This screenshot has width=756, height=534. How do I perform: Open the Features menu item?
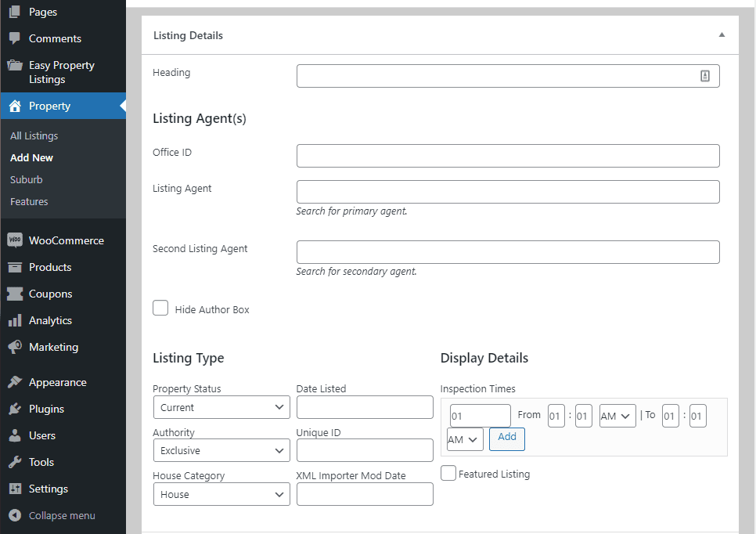(29, 201)
